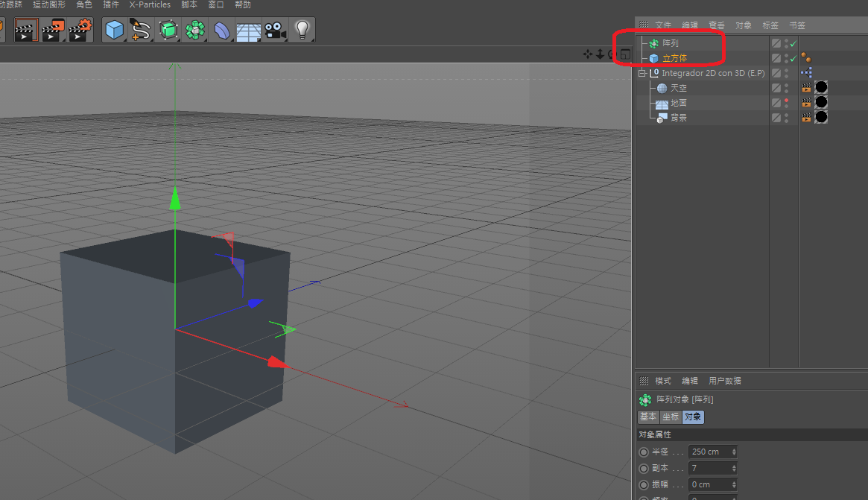Toggle layer square for 阵列 row
Screen dimensions: 868x500
[776, 43]
